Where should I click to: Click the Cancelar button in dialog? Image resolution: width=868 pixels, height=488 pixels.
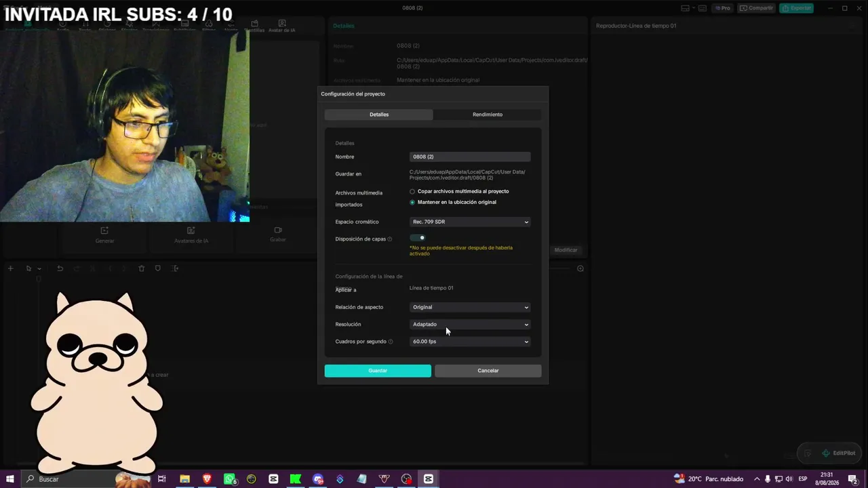[488, 371]
